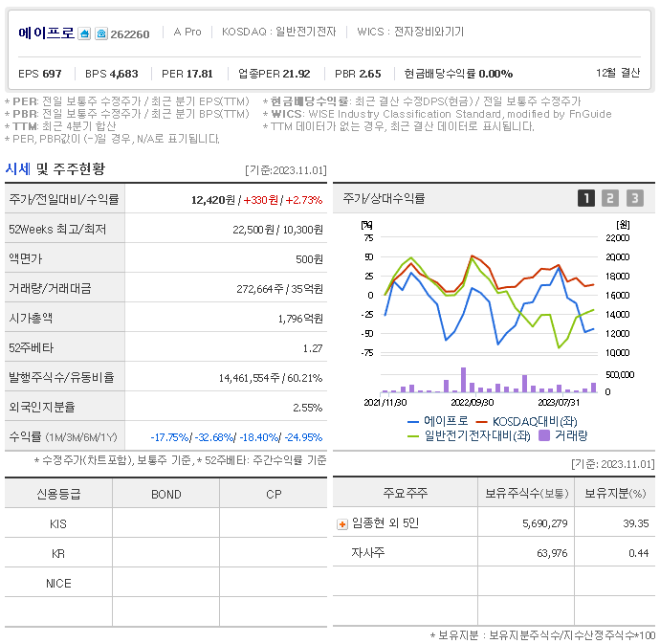Switch to chart tab 3

[635, 198]
